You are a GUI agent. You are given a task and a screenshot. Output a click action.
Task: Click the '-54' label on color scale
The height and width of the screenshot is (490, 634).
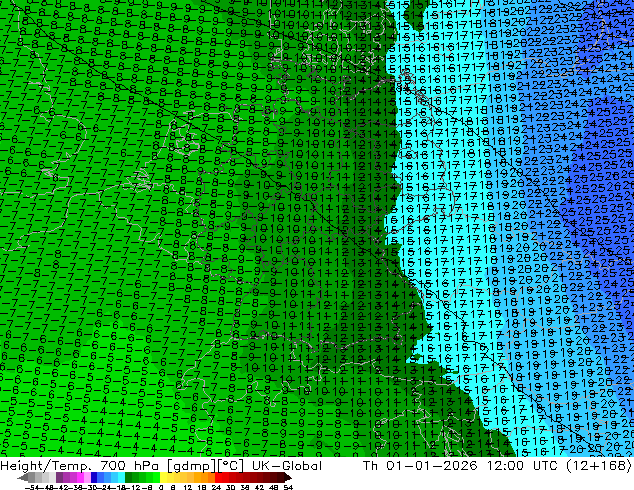point(32,487)
